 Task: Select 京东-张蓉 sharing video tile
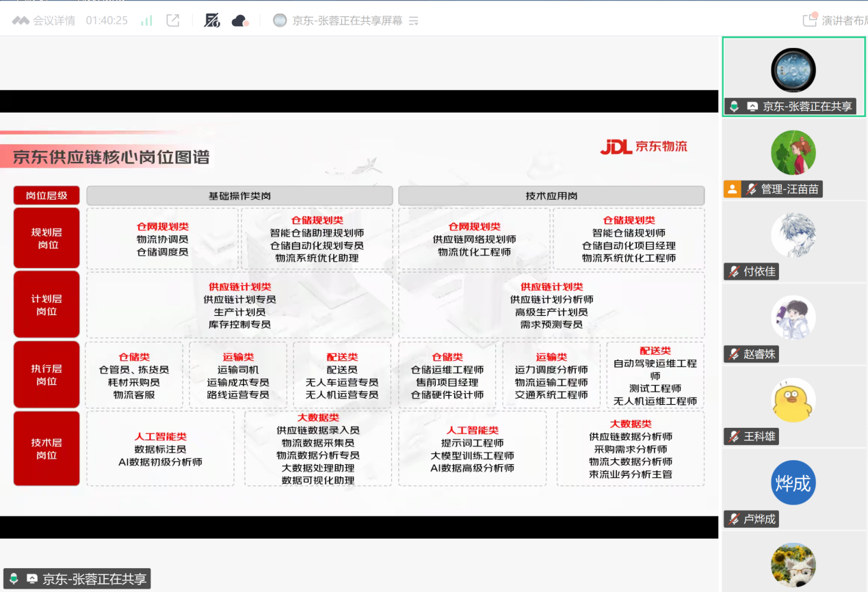coord(793,76)
